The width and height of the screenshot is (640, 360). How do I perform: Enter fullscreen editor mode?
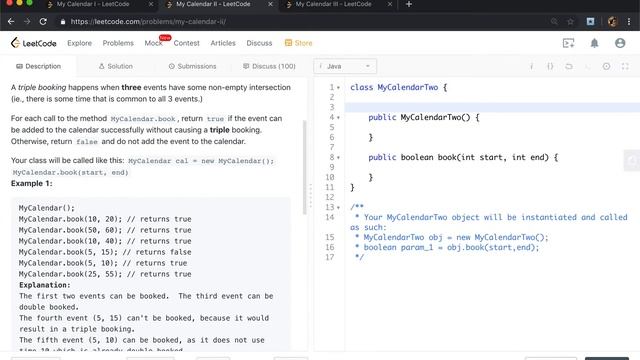point(625,66)
